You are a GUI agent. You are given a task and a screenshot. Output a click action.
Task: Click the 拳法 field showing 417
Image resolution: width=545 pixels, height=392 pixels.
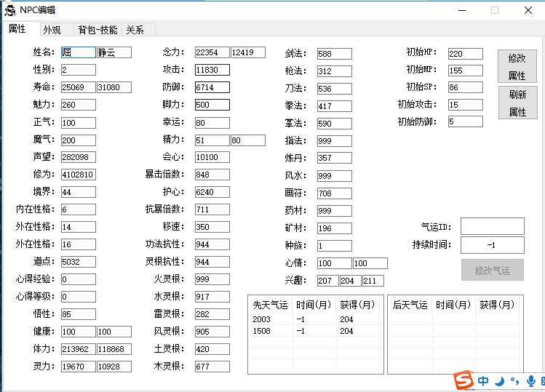[335, 106]
